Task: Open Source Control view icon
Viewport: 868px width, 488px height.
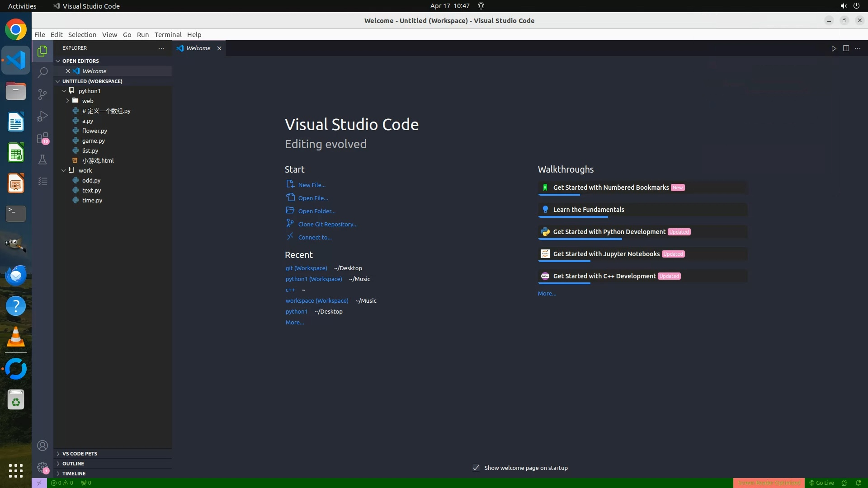Action: pos(42,94)
